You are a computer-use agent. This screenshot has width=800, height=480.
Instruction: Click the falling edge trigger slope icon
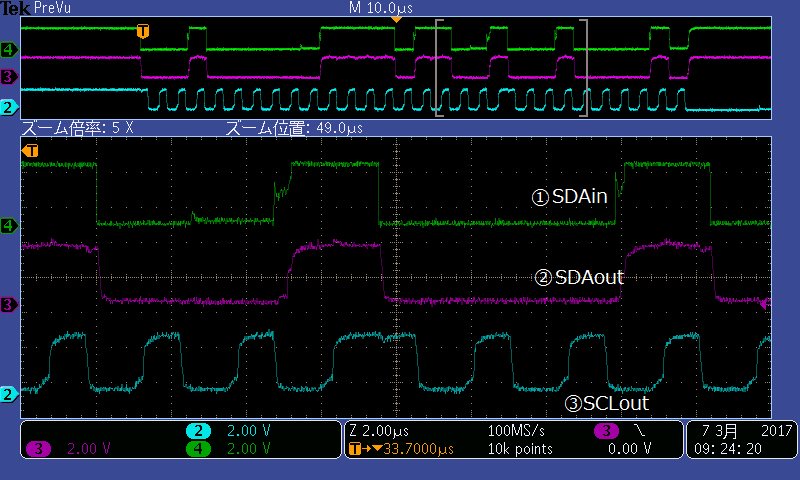coord(639,431)
